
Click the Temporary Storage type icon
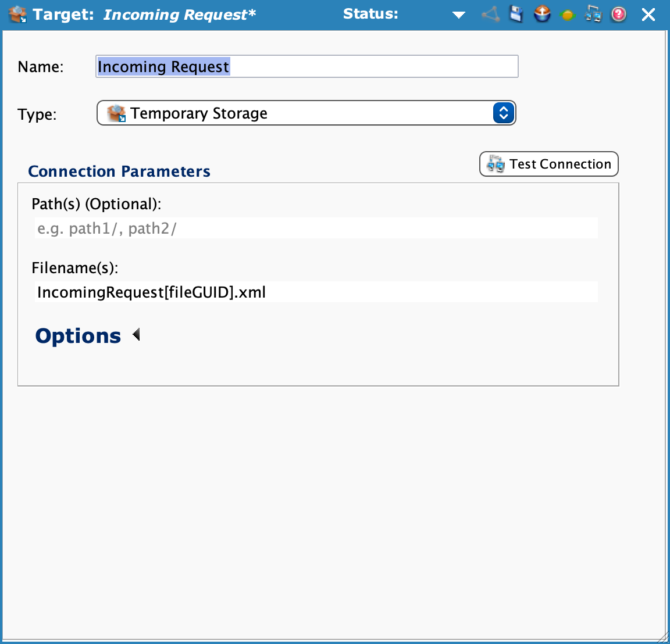pos(117,113)
